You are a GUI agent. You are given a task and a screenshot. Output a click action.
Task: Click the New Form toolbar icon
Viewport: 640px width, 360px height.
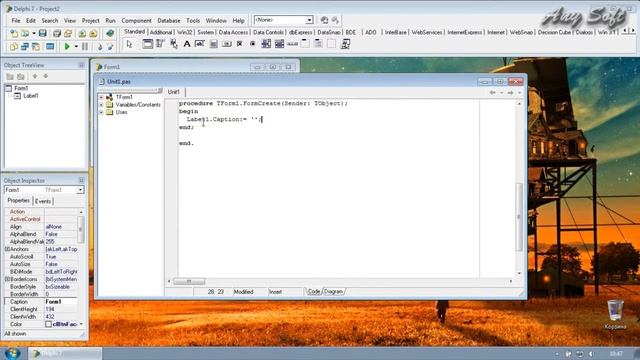pos(50,47)
